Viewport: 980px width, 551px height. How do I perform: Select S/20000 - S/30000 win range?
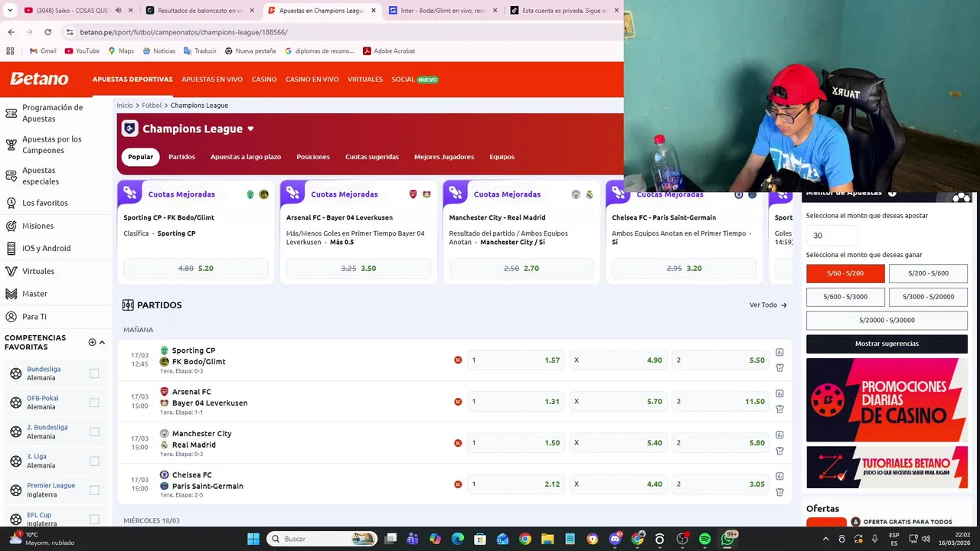click(x=887, y=320)
